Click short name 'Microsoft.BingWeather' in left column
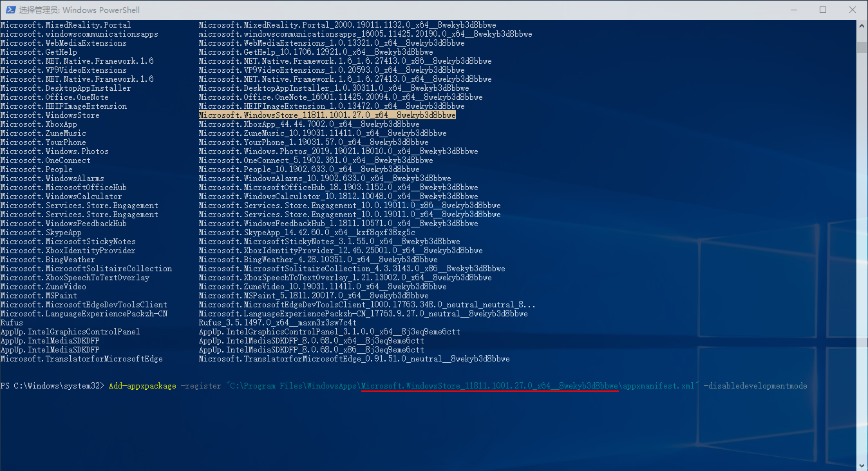This screenshot has width=868, height=471. (x=48, y=260)
